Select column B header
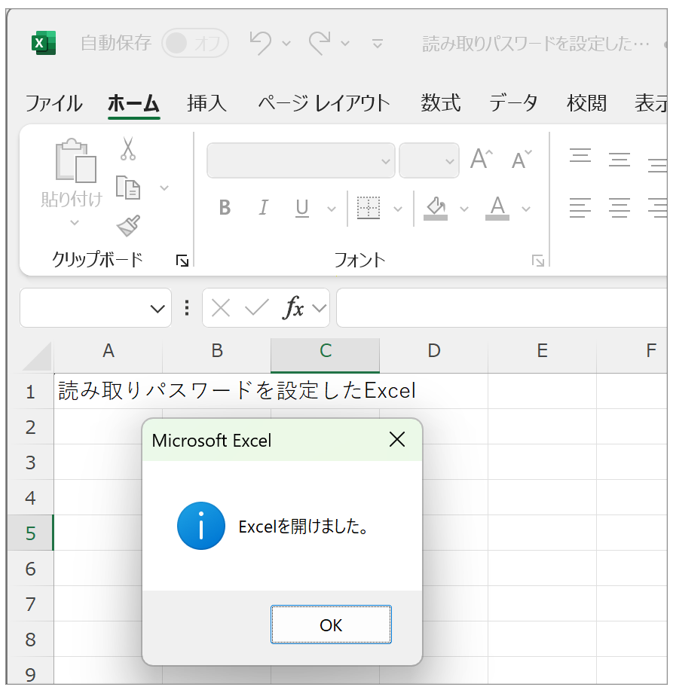 217,351
